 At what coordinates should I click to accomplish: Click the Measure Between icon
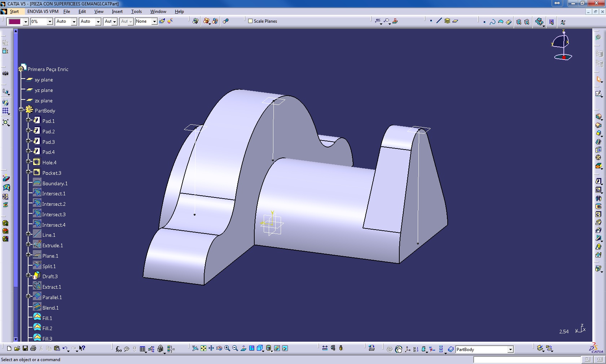(325, 348)
